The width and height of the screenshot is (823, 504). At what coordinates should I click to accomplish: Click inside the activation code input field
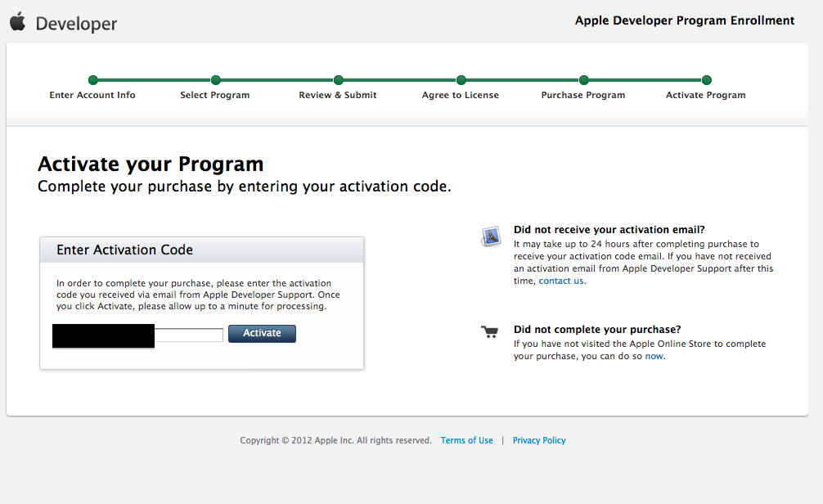pyautogui.click(x=138, y=335)
